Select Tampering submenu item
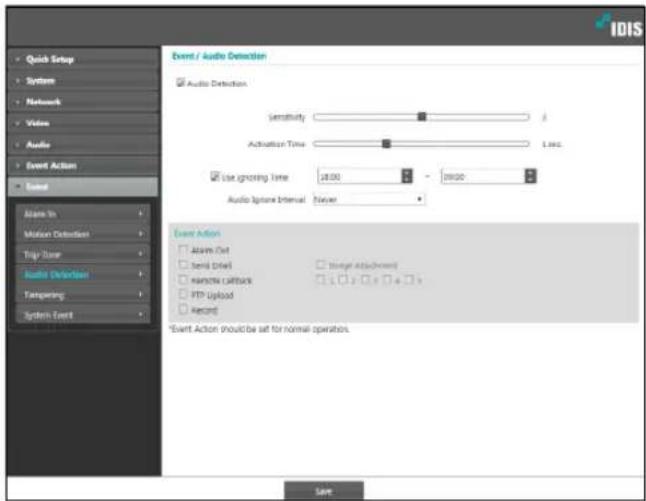Image resolution: width=646 pixels, height=501 pixels. coord(82,295)
